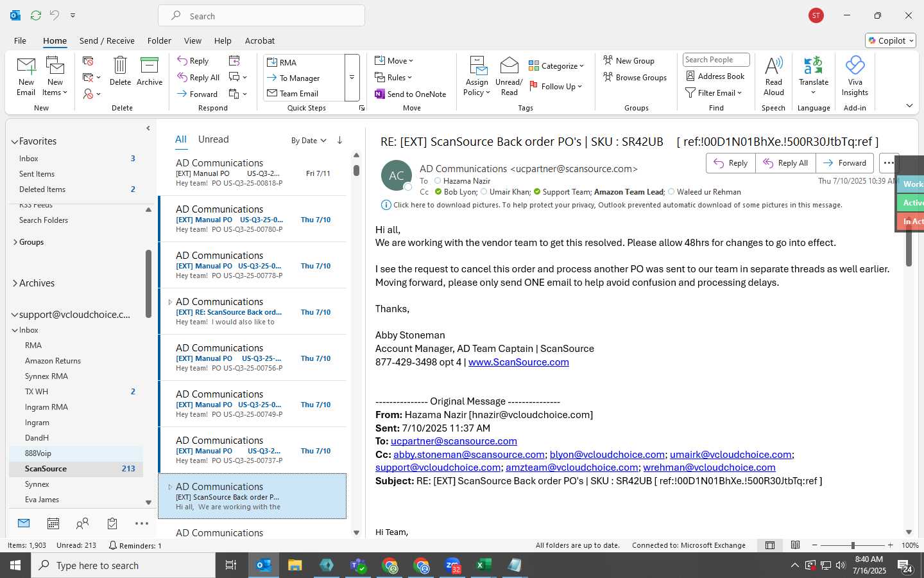The height and width of the screenshot is (578, 924).
Task: Click New Group icon
Action: (608, 60)
